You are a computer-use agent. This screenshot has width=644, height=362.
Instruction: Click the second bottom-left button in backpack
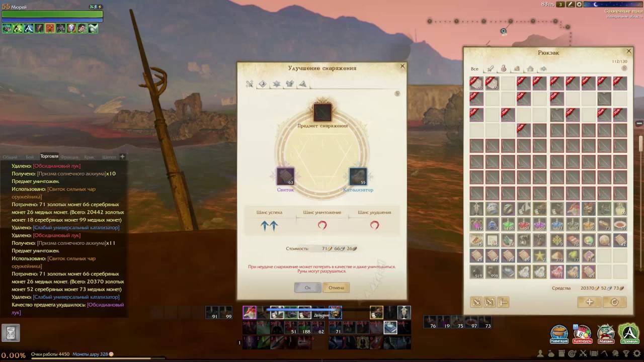coord(490,302)
